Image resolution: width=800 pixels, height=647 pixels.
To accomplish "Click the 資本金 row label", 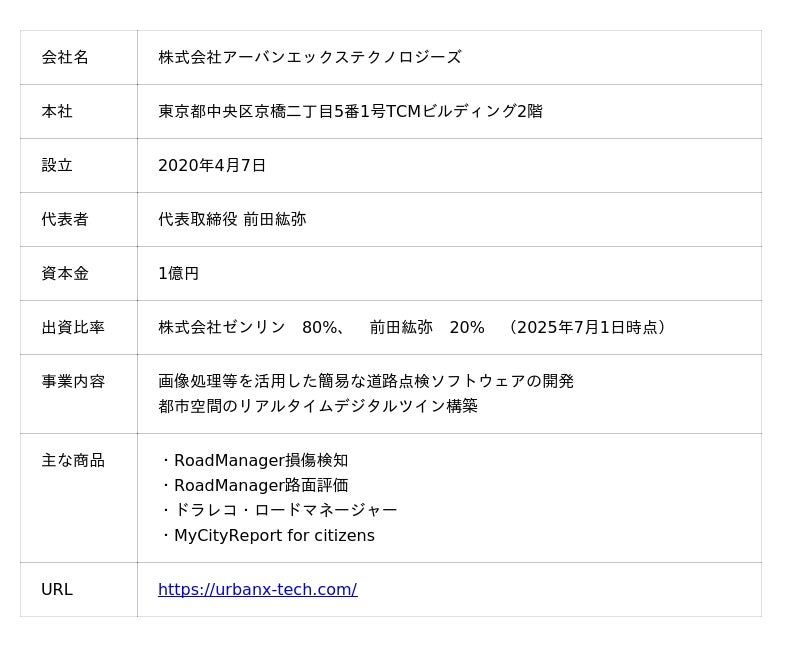I will click(x=65, y=274).
